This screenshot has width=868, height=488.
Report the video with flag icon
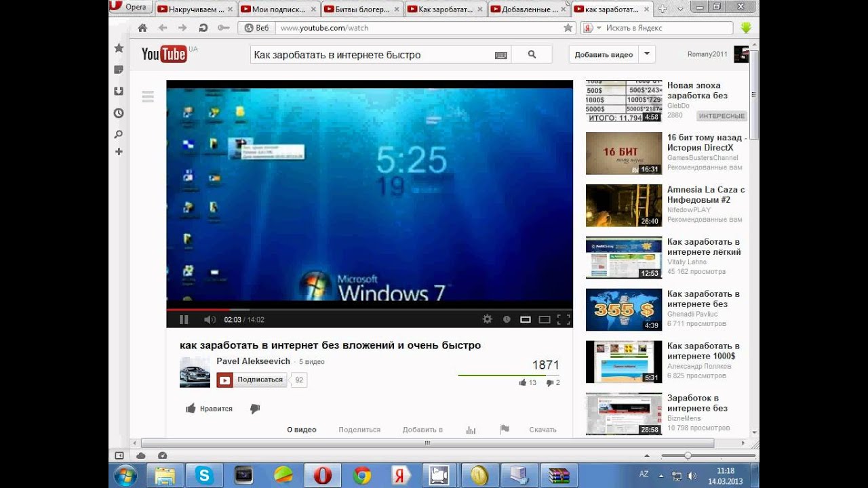[505, 430]
